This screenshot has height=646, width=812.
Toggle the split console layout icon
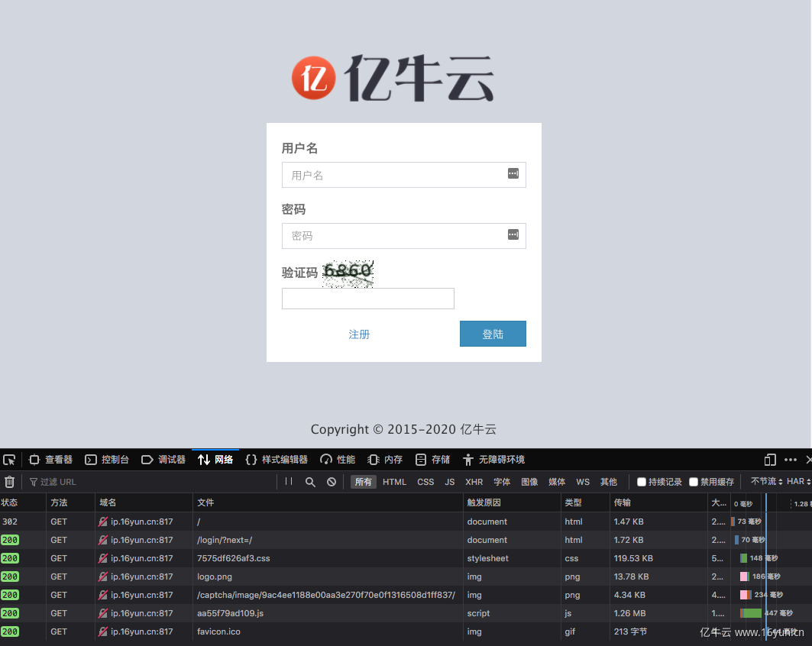coord(770,460)
